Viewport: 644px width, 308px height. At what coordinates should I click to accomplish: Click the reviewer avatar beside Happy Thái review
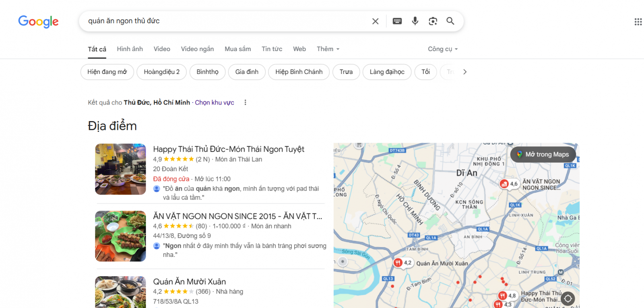[x=157, y=189]
